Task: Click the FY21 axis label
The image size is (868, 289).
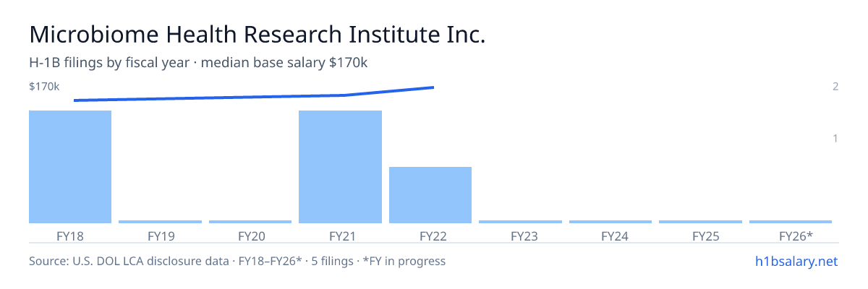Action: (x=340, y=236)
